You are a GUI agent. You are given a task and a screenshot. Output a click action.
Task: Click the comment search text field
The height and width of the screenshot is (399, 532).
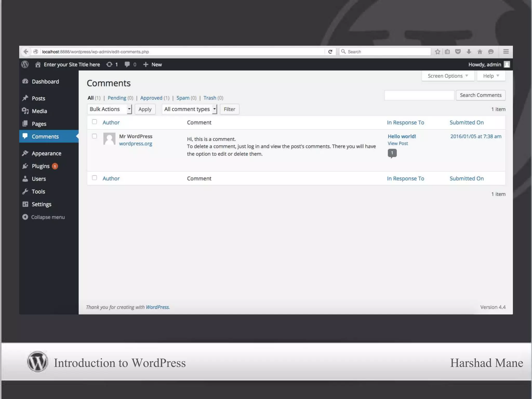click(x=419, y=95)
